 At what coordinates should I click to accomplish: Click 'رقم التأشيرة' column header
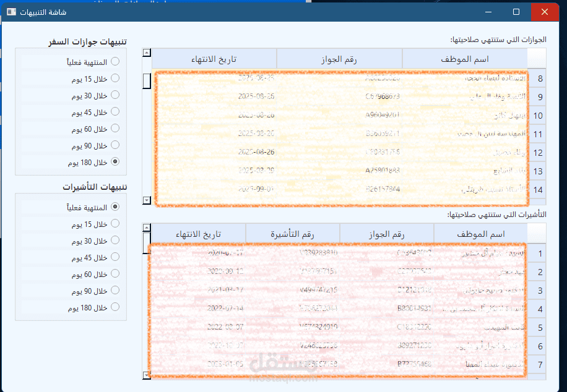click(293, 234)
